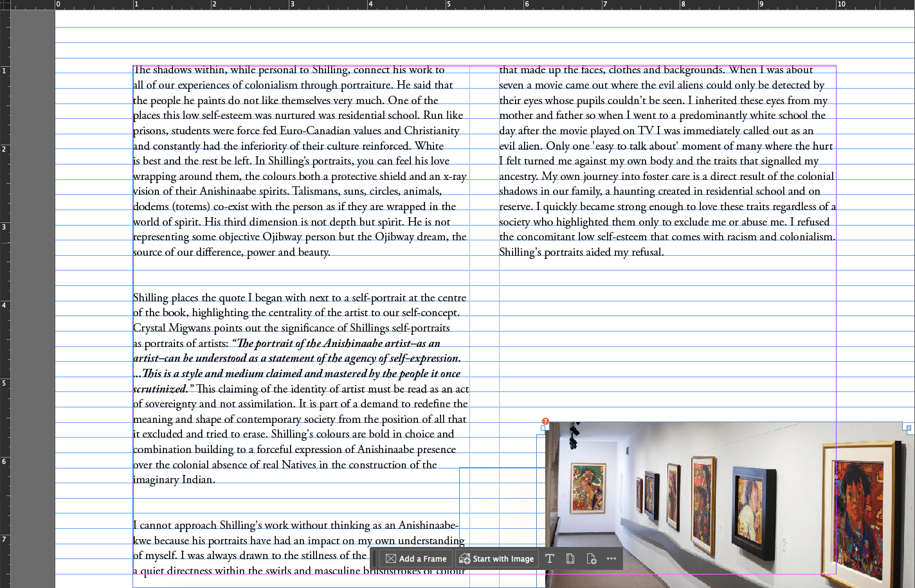The image size is (915, 588).
Task: Select the Type tool icon in taskbar
Action: pyautogui.click(x=550, y=558)
